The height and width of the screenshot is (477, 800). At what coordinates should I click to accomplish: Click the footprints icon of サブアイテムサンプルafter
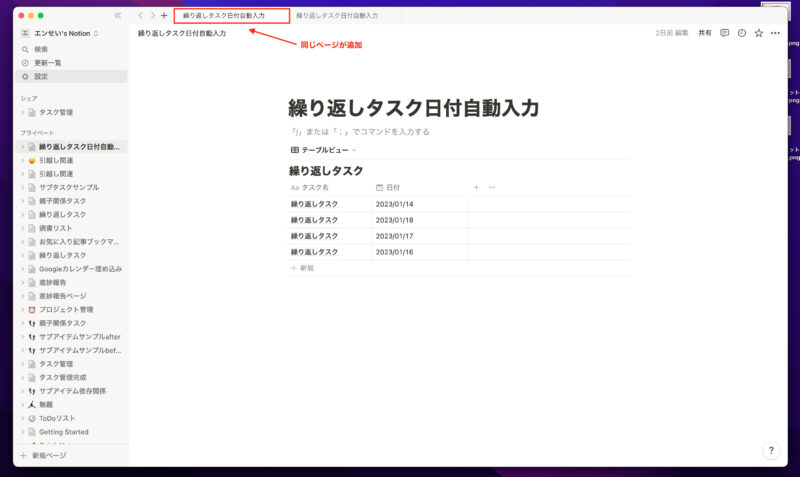click(32, 337)
